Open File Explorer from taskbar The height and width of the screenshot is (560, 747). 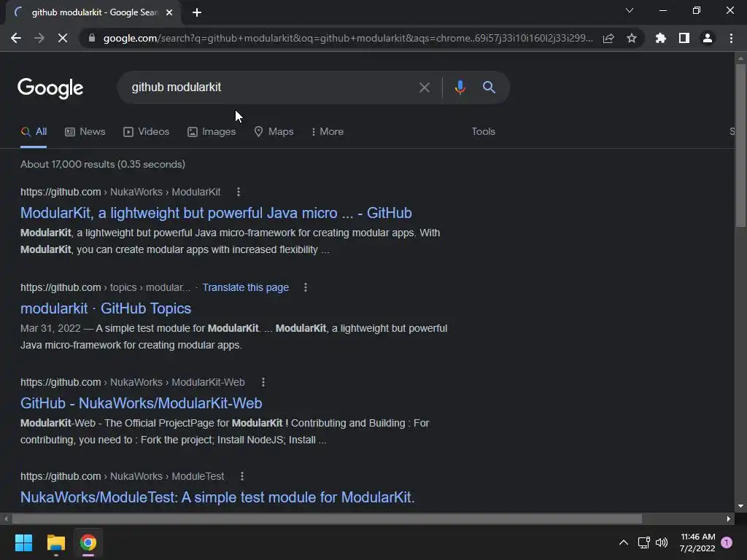[x=55, y=542]
